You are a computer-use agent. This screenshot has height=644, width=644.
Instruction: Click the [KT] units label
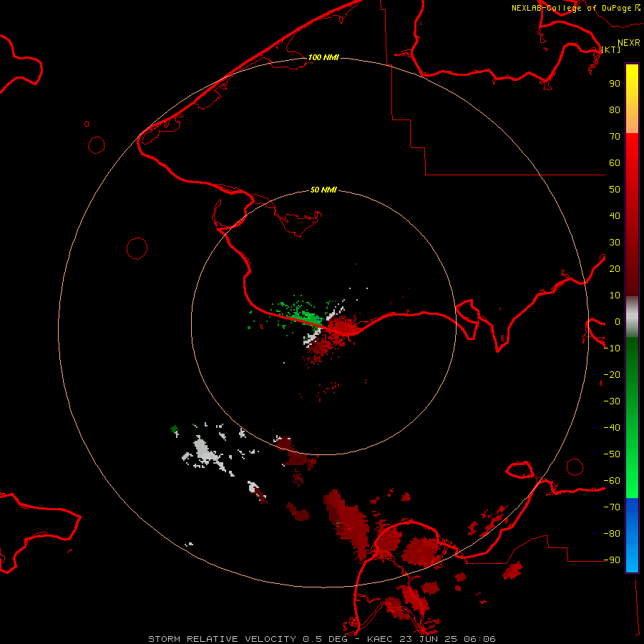[x=611, y=49]
